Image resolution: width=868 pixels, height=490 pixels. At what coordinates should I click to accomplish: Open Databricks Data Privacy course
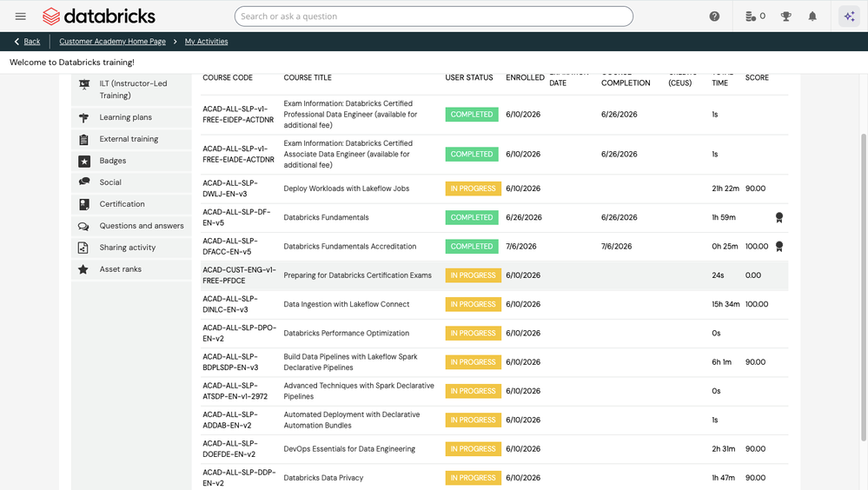coord(323,478)
